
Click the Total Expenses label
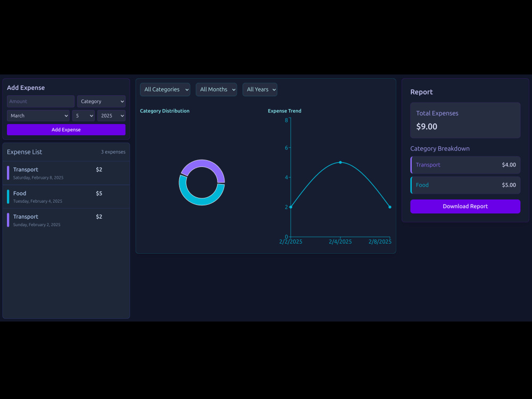click(437, 113)
